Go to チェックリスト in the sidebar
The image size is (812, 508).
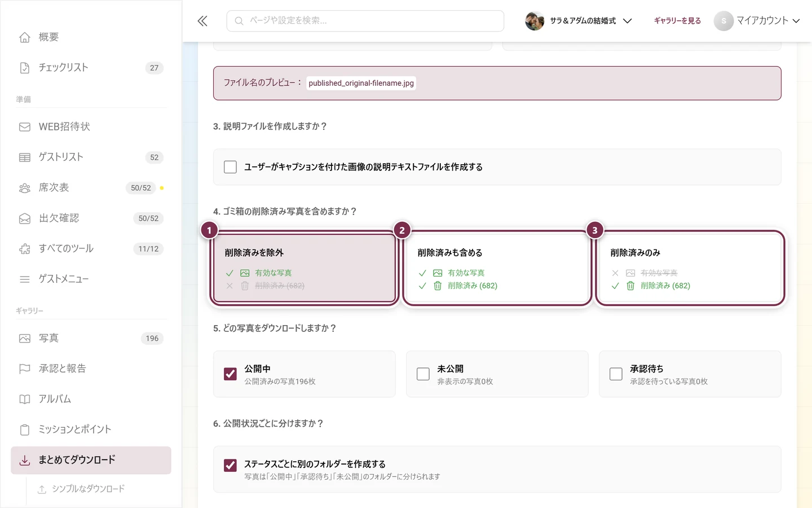point(91,68)
